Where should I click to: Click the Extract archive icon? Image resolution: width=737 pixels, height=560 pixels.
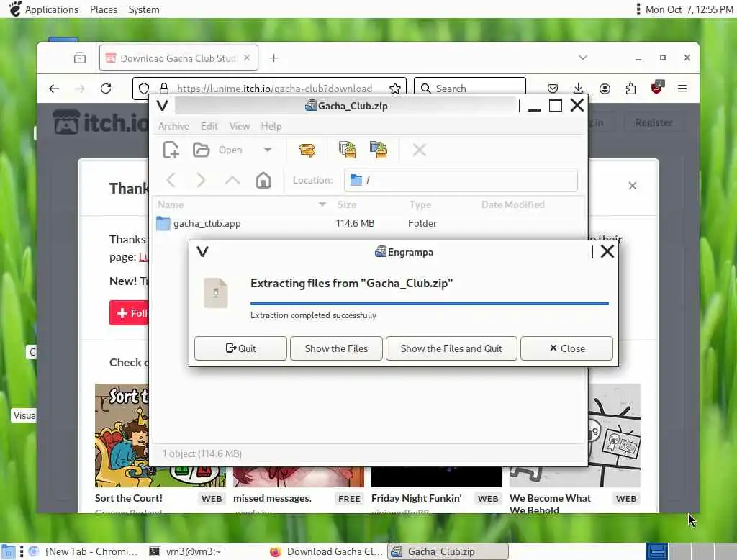click(x=307, y=150)
